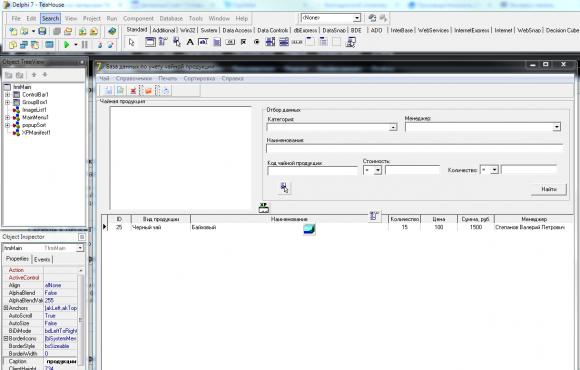Screen dimensions: 580x370
Task: Click the Pause program icon
Action: click(x=85, y=45)
